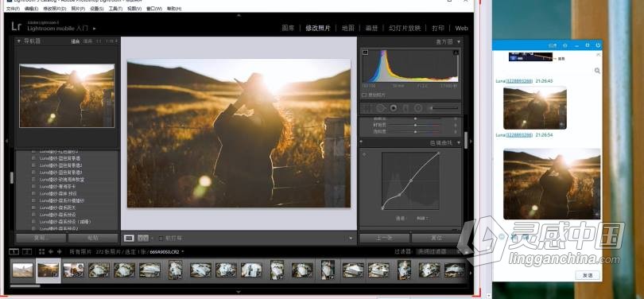Click the brush tool strip slider
The image size is (644, 299).
click(444, 108)
